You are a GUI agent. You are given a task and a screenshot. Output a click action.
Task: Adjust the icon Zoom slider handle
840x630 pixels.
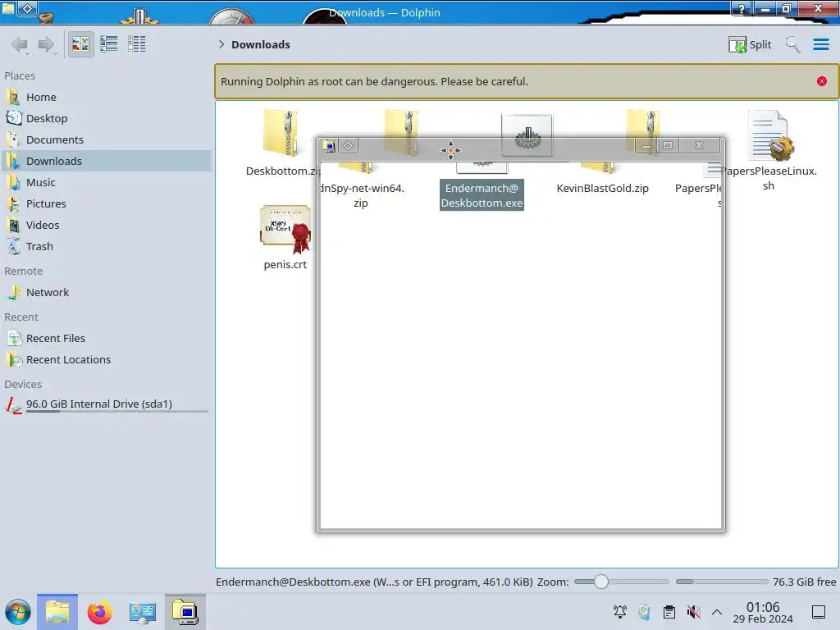(x=601, y=582)
